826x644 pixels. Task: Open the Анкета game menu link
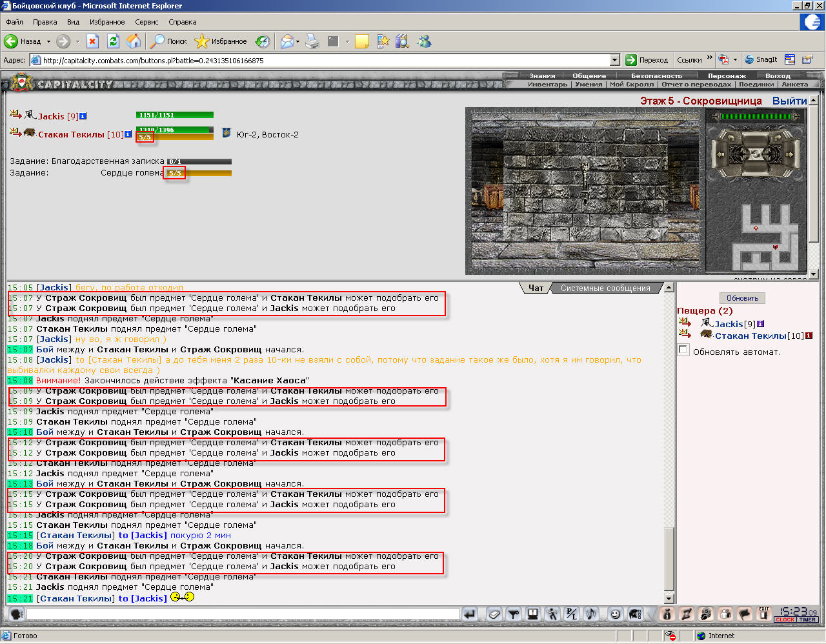pyautogui.click(x=794, y=85)
